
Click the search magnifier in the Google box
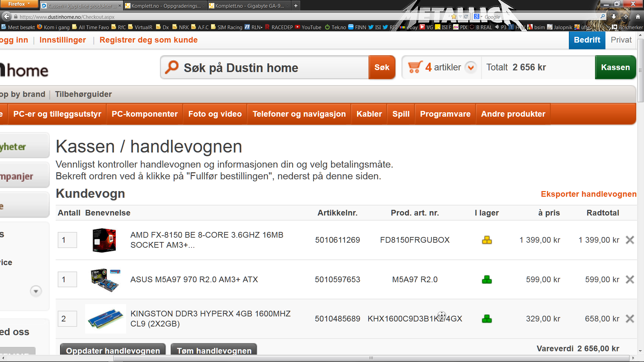[x=602, y=16]
